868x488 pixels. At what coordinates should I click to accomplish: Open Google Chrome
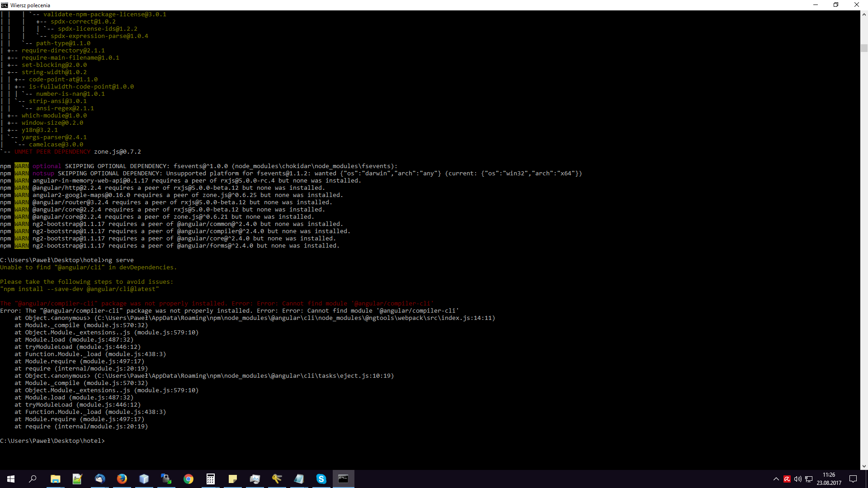click(x=188, y=479)
